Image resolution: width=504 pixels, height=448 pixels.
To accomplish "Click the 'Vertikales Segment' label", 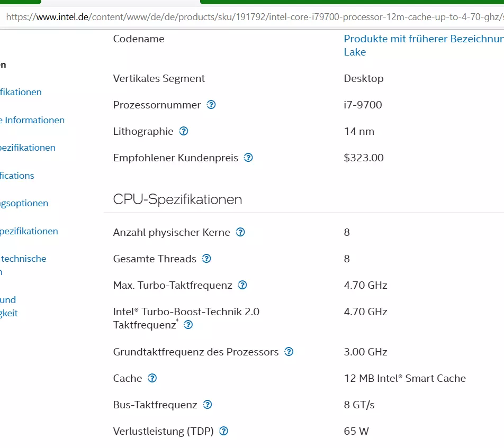I will coord(159,79).
